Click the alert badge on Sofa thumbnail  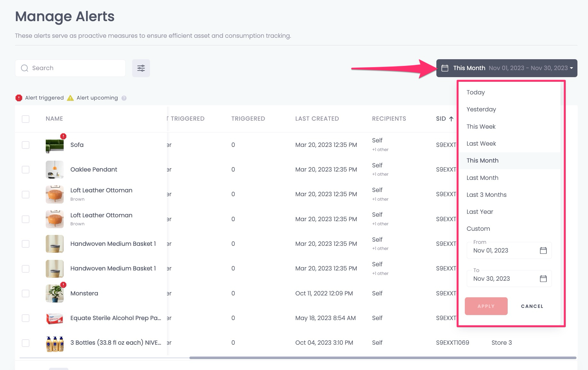(x=63, y=136)
